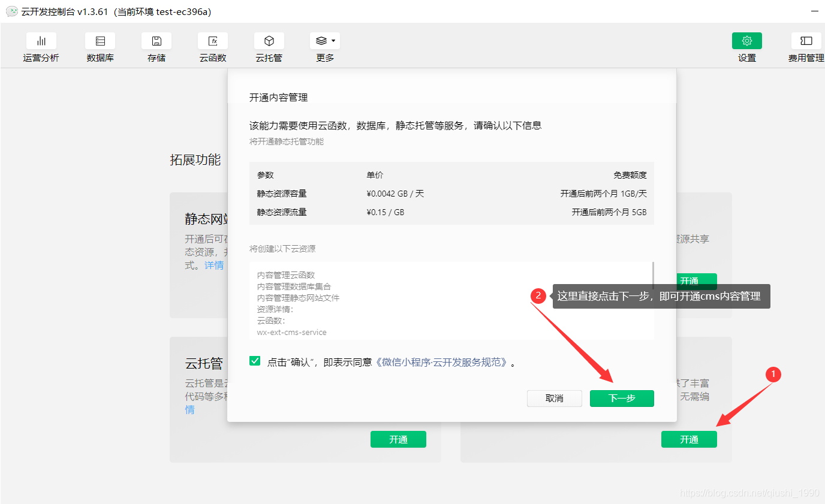Click 内容管理静态网站文件 in resource list
Screen dimensions: 825x504
tap(298, 298)
